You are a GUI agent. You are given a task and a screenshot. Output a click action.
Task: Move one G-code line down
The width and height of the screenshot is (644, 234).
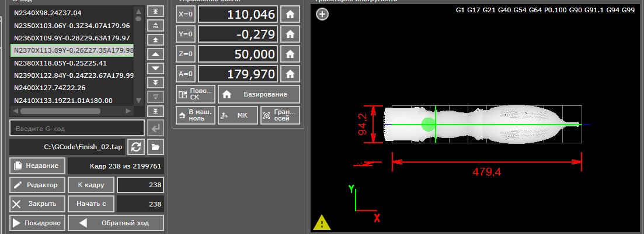[155, 68]
